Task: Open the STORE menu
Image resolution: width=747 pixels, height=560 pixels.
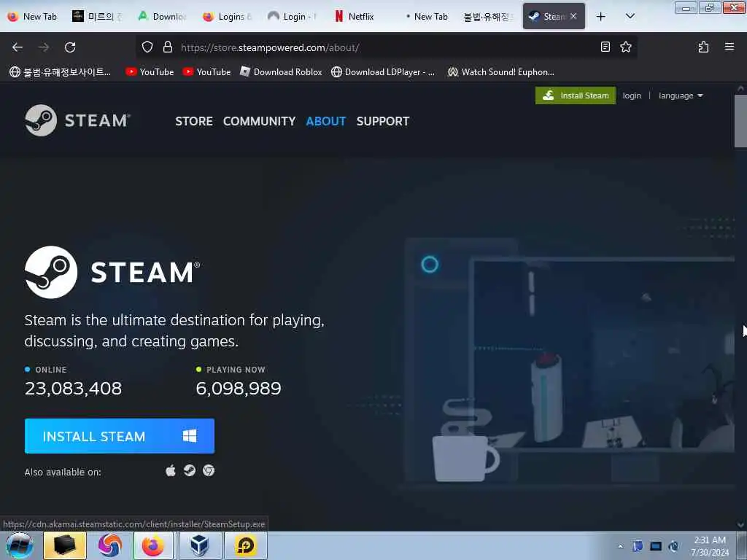Action: click(194, 122)
